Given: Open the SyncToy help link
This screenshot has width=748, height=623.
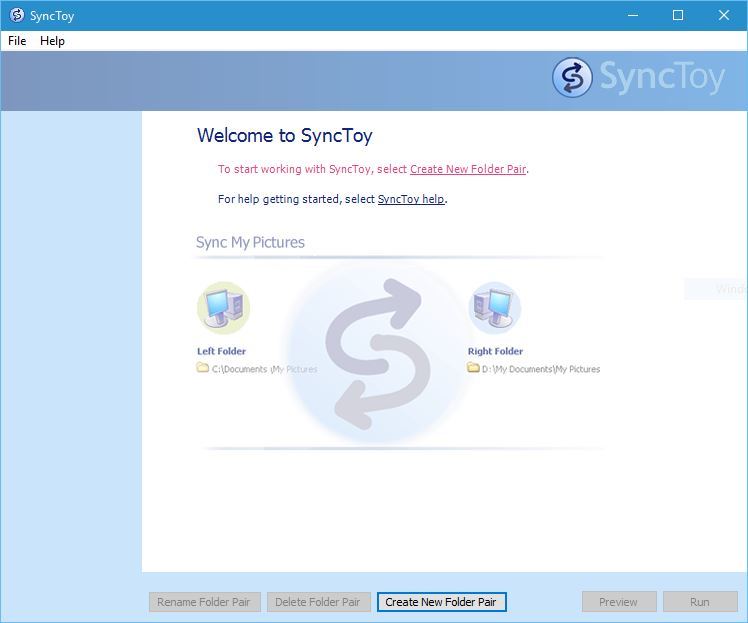Looking at the screenshot, I should 411,199.
